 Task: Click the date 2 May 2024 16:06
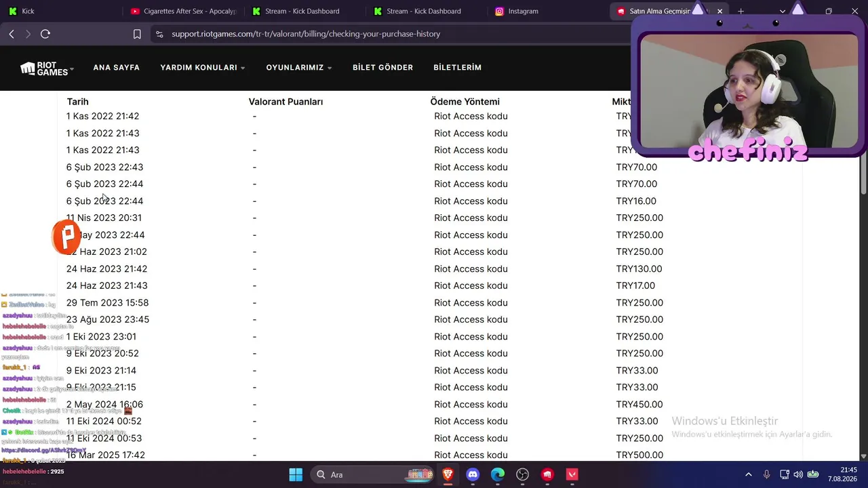104,404
